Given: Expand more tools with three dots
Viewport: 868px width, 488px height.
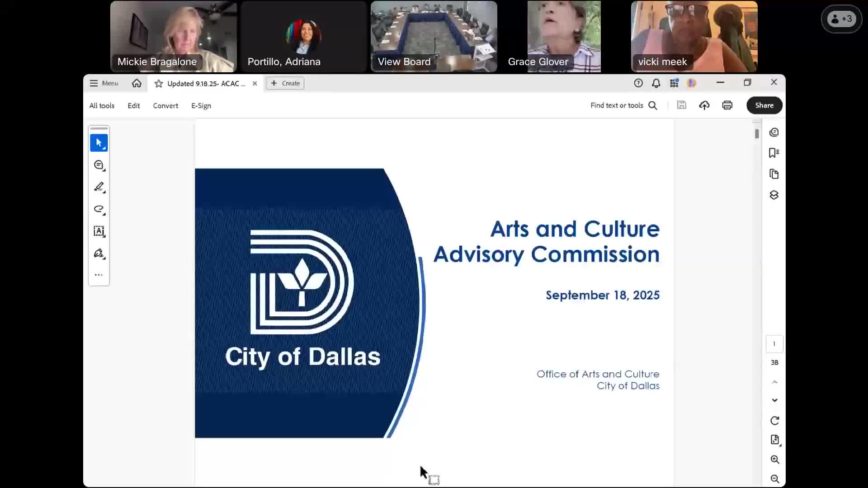Looking at the screenshot, I should point(99,275).
